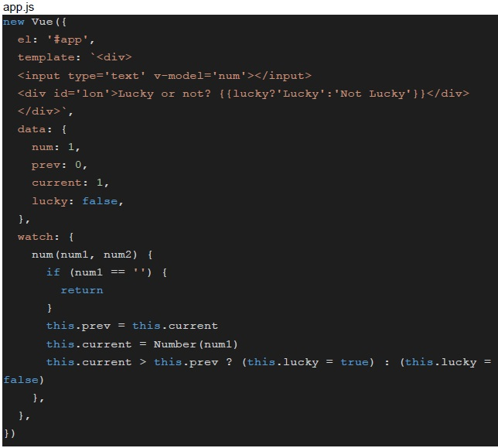This screenshot has height=448, width=498.
Task: Click the 'new Vue({' opening line
Action: [35, 22]
